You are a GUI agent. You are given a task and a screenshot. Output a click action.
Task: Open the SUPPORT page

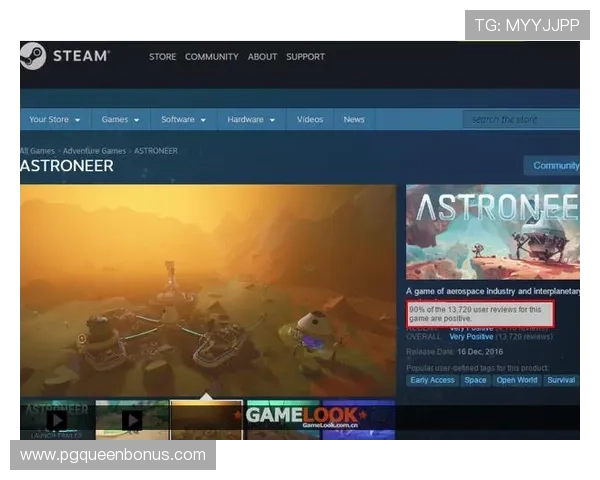[x=305, y=57]
